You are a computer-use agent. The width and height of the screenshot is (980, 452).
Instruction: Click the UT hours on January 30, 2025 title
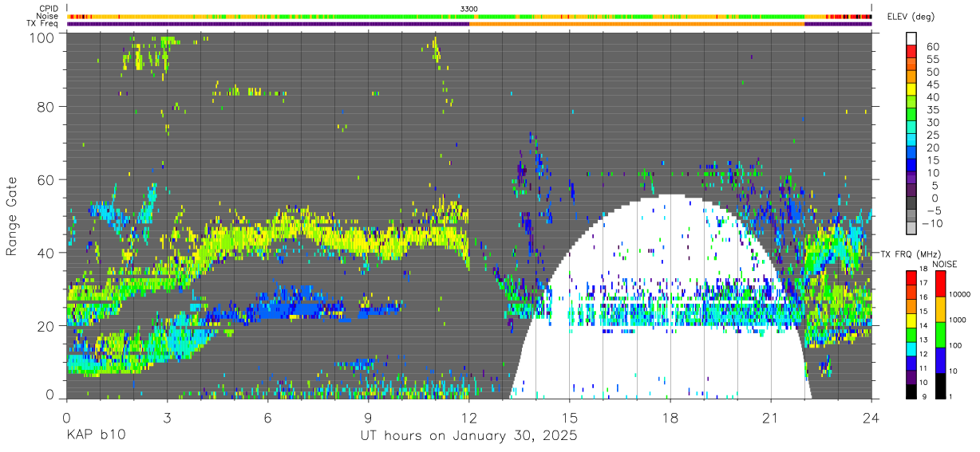tap(468, 436)
